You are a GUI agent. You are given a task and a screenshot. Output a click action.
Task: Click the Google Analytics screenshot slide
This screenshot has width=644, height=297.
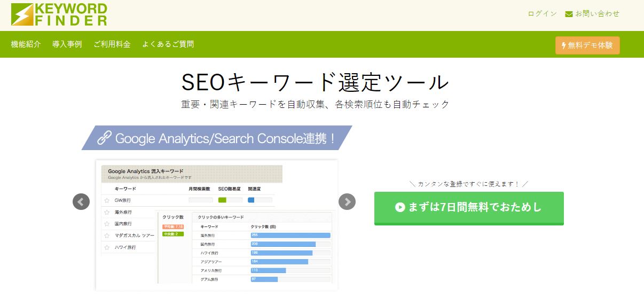point(216,225)
